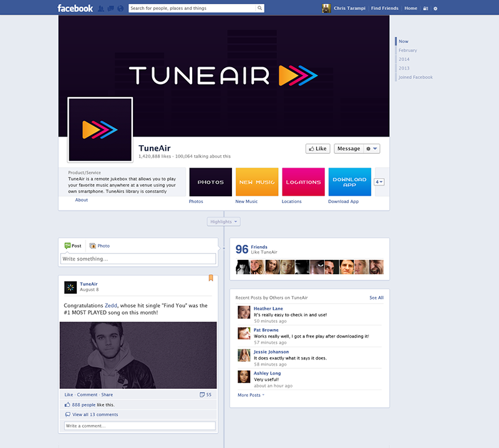Click TuneAir name on the post
Viewport: 499px width, 448px height.
89,284
